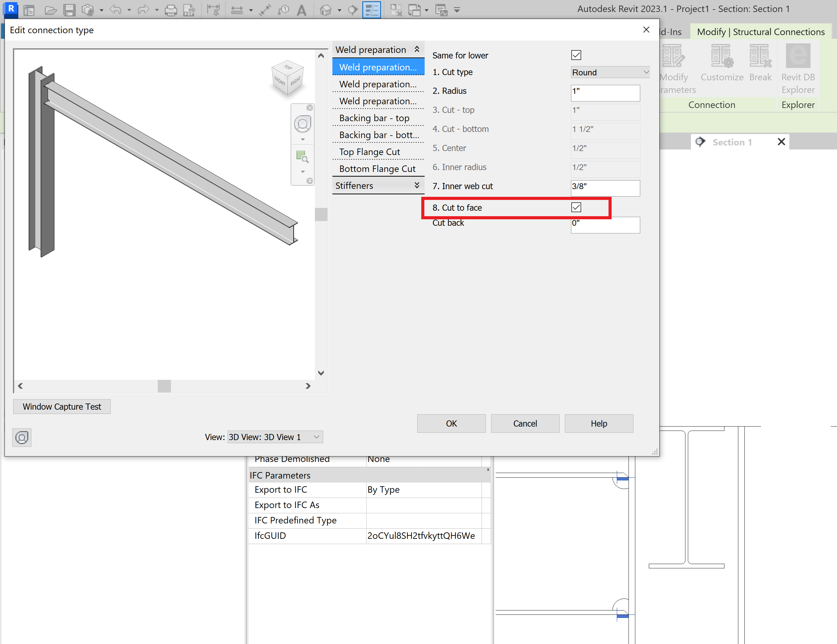Viewport: 837px width, 644px height.
Task: Uncheck the Same for lower checkbox
Action: (x=576, y=55)
